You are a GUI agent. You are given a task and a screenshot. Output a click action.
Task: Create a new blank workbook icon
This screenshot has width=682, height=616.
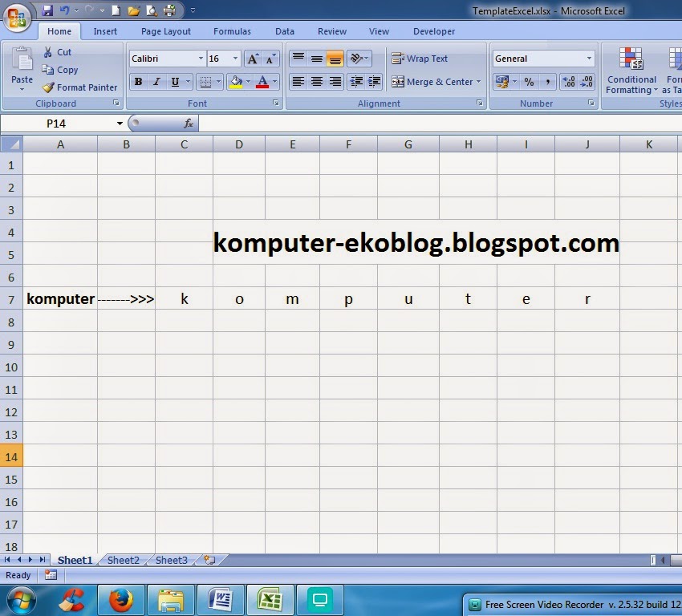[116, 10]
